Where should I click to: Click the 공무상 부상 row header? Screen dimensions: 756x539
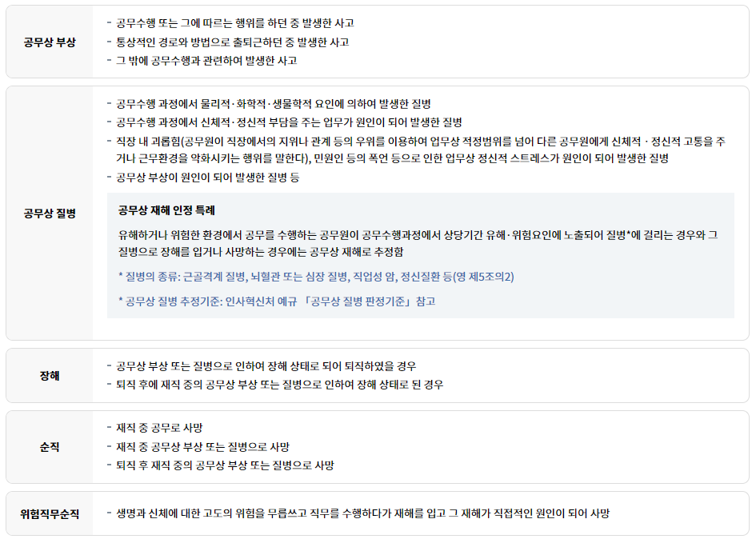click(x=50, y=42)
